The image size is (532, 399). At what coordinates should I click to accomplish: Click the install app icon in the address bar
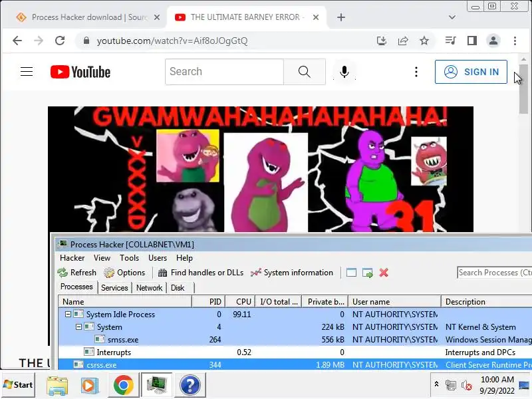click(382, 41)
